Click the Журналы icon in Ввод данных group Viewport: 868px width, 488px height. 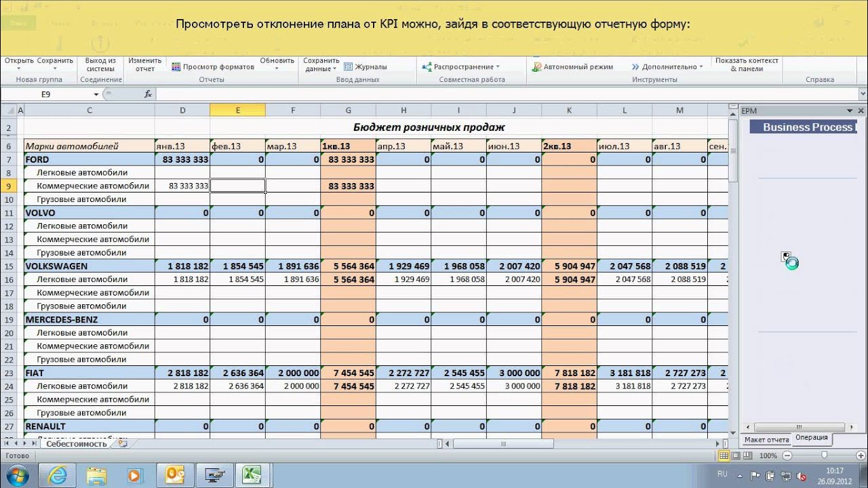(349, 66)
